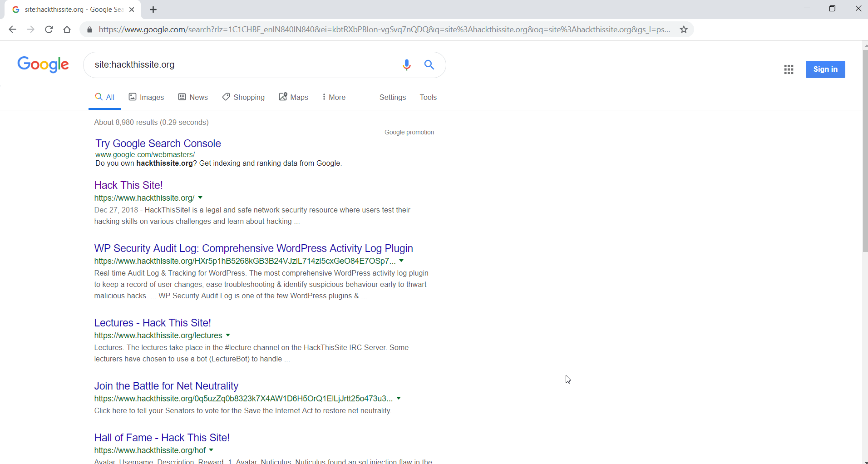Expand arrow beside WP Security Audit URL
The width and height of the screenshot is (868, 464).
point(401,261)
